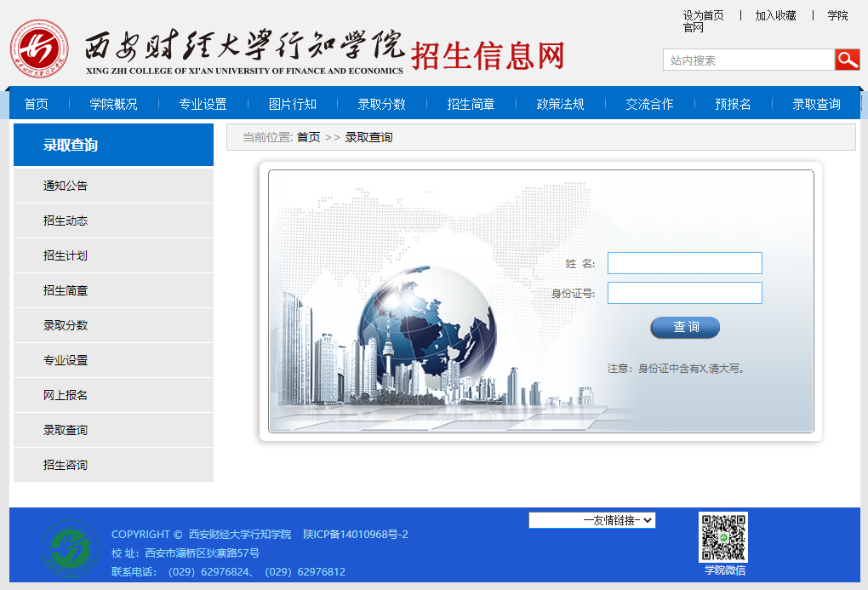
Task: Click the footer address 西安市灞桥区狄寨路57号
Action: pos(202,553)
